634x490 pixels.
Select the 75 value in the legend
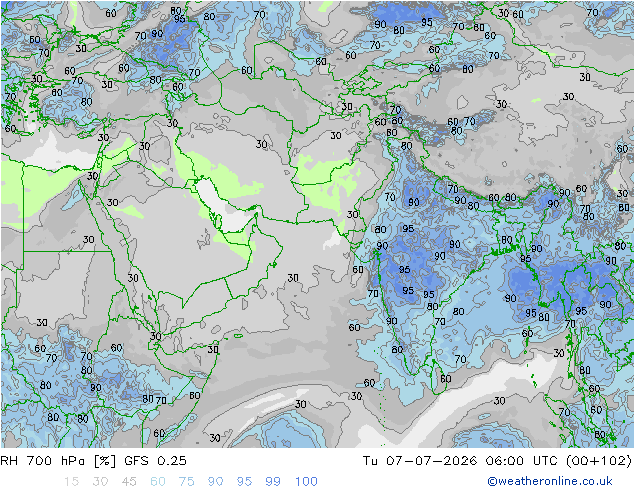(x=187, y=482)
